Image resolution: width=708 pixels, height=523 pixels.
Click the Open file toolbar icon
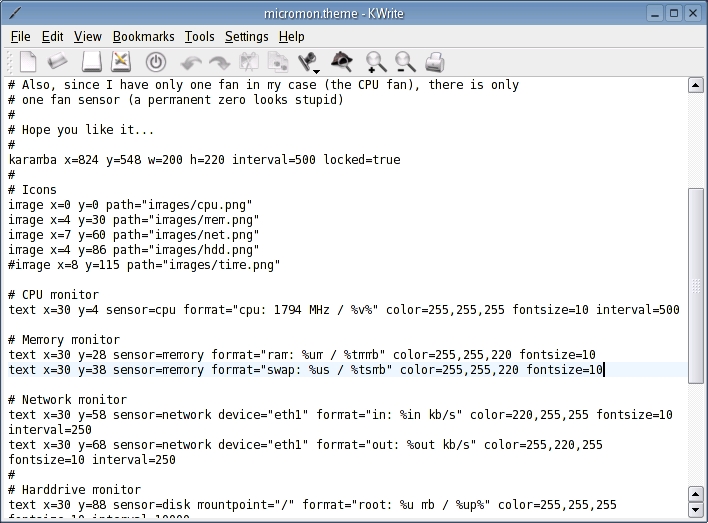coord(58,62)
